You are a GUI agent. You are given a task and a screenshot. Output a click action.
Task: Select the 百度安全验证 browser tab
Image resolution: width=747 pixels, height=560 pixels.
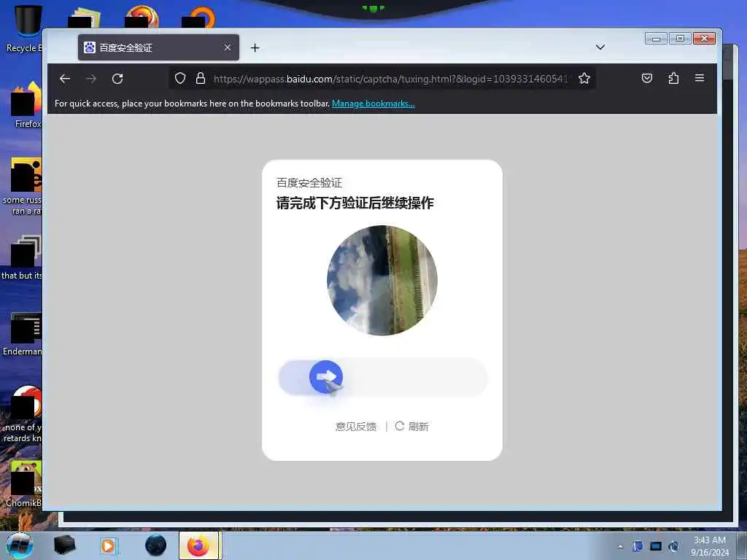point(158,47)
